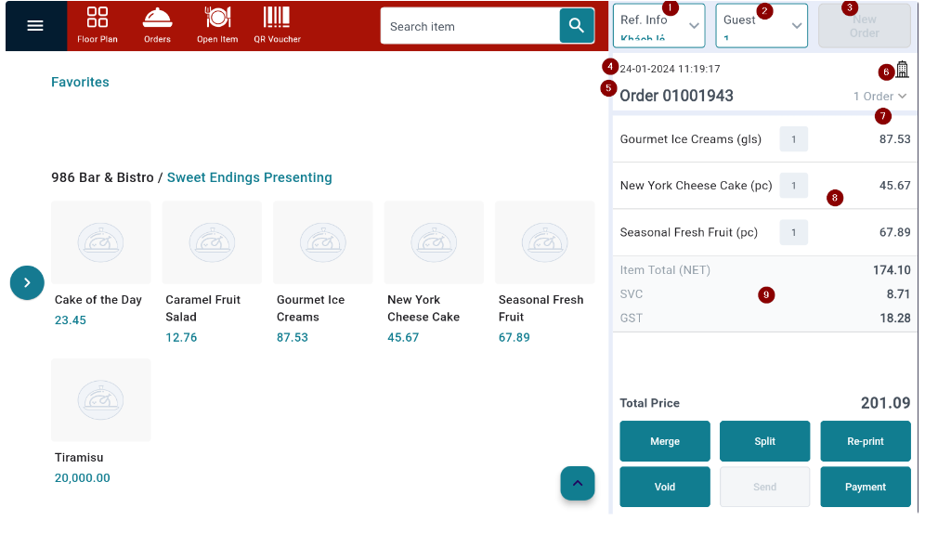Add Tiramisu to the order
Image resolution: width=925 pixels, height=560 pixels.
tap(100, 400)
